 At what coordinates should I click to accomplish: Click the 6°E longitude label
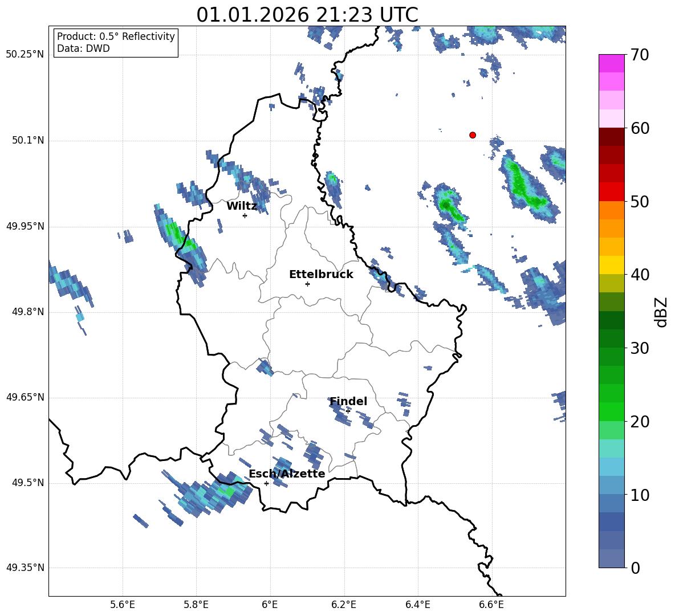tap(270, 605)
